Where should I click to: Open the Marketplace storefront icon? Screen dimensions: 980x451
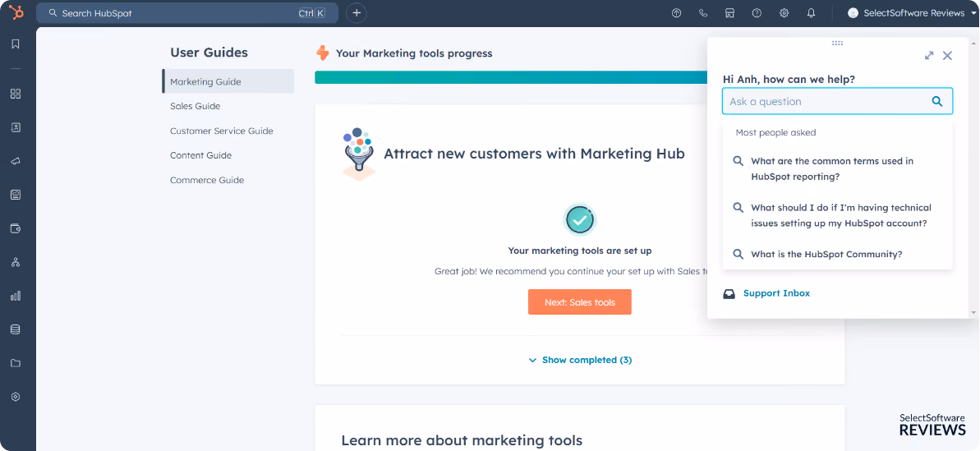coord(729,13)
